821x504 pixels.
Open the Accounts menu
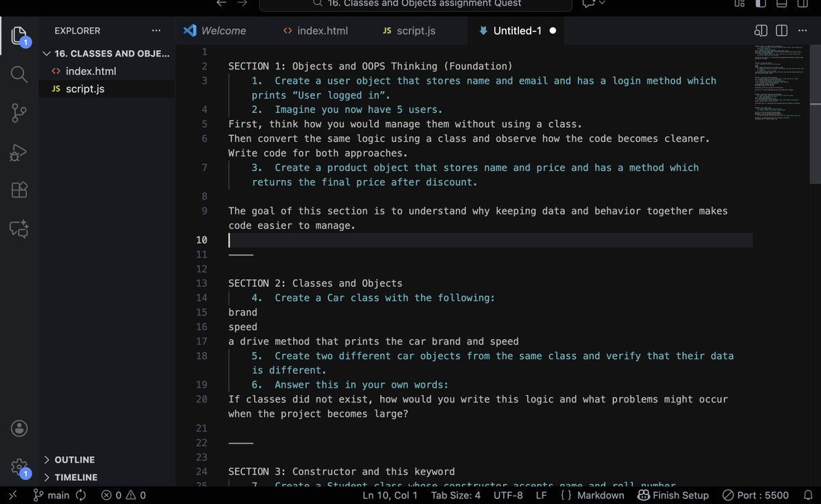tap(19, 428)
